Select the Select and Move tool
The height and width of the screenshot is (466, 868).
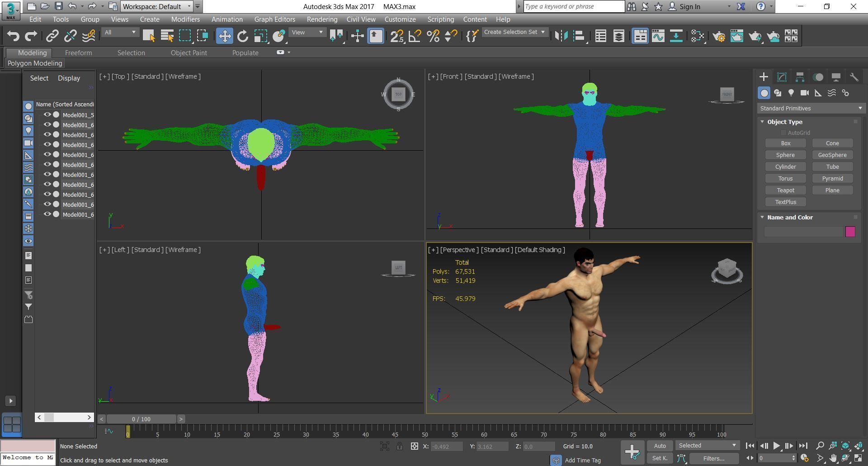(x=225, y=36)
